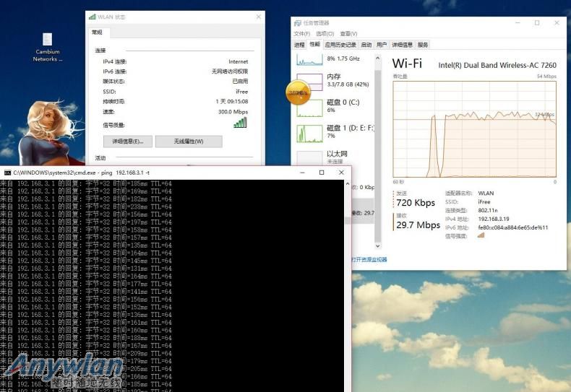
Task: Open the Cambium Networks desktop file icon
Action: tap(47, 47)
